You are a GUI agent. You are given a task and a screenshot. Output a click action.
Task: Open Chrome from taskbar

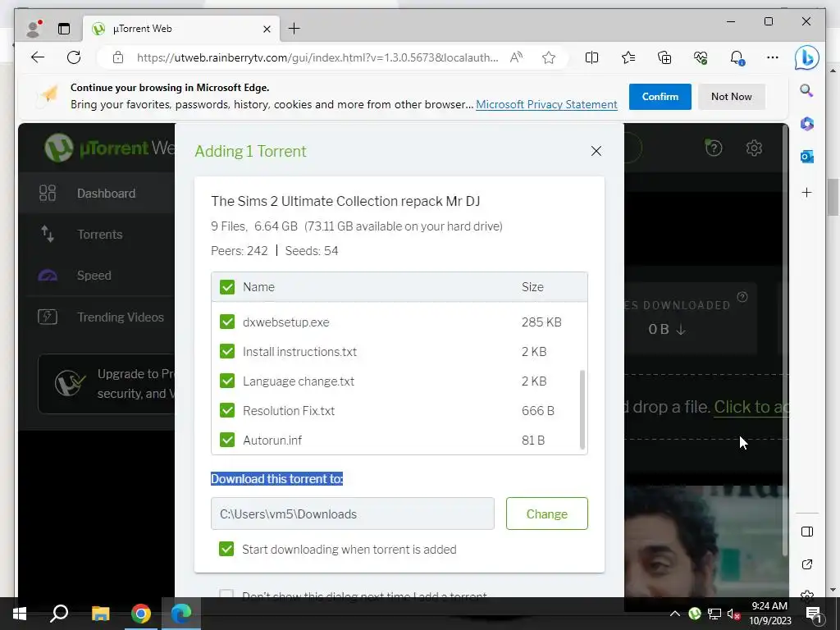tap(141, 614)
